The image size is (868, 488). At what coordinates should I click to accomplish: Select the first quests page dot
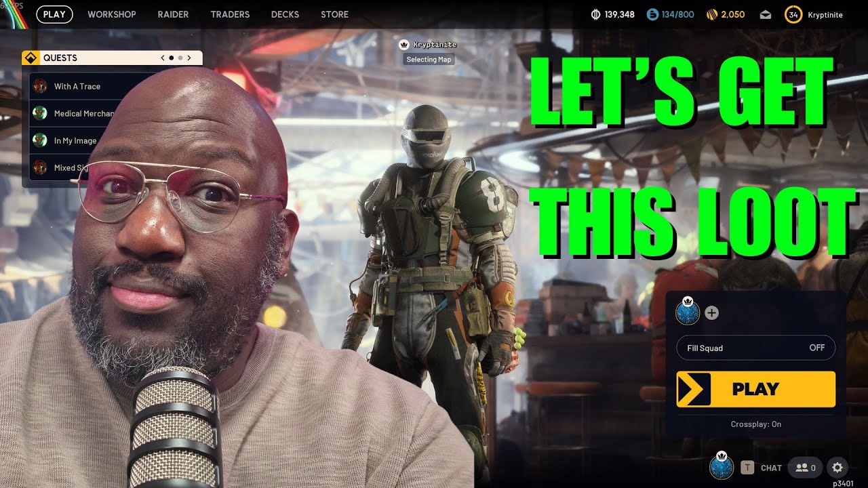click(171, 58)
